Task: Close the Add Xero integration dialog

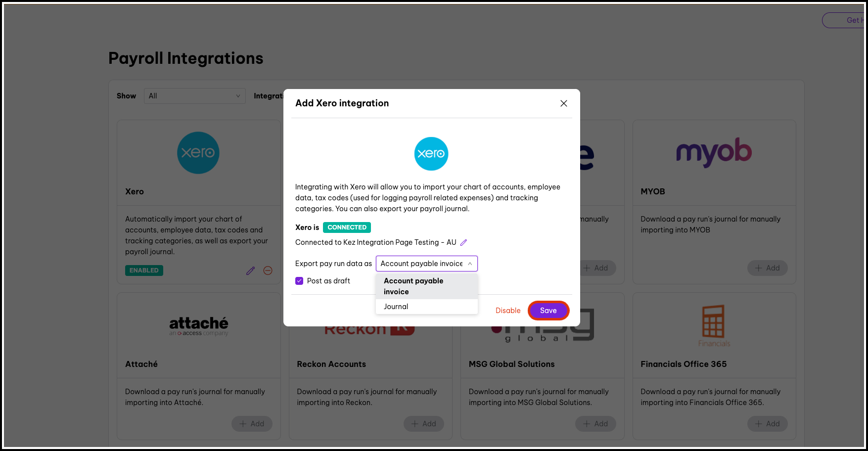Action: click(x=563, y=103)
